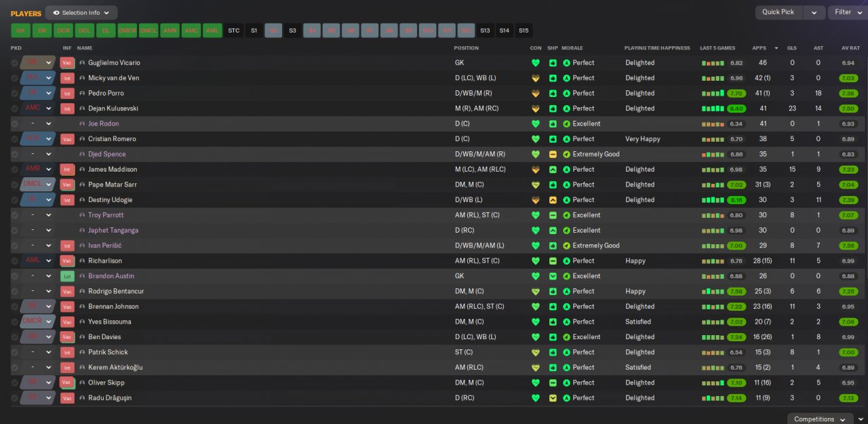The image size is (868, 424).
Task: Click Micky van de Ven's condition heart icon
Action: click(536, 78)
